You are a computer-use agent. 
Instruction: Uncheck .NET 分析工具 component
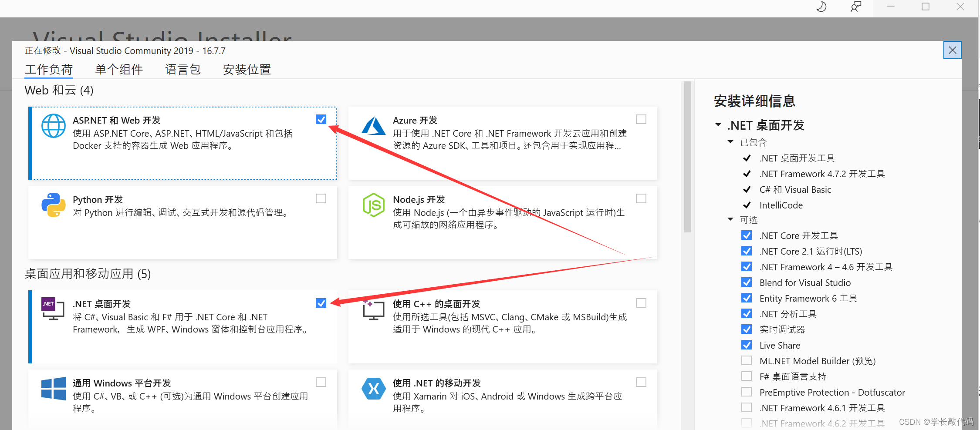(747, 314)
